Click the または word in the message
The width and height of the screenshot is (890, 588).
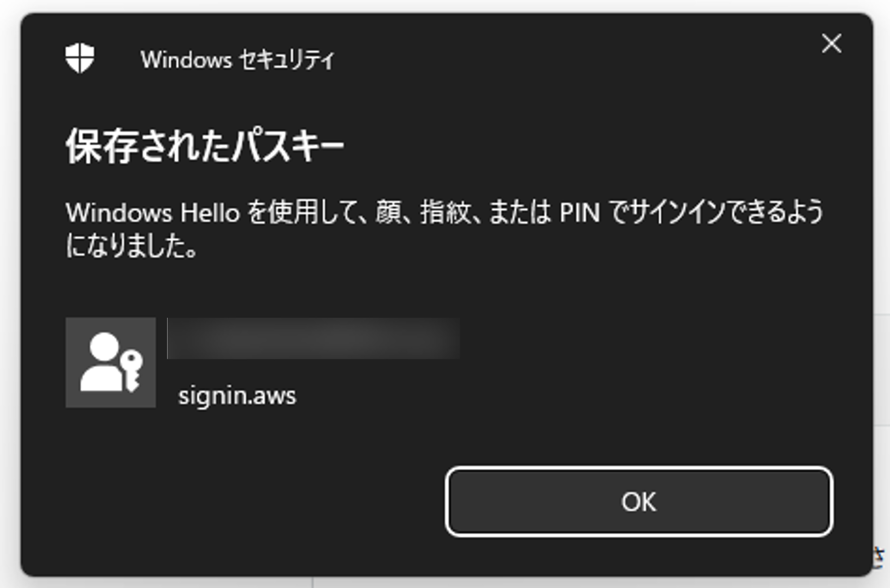click(x=520, y=212)
